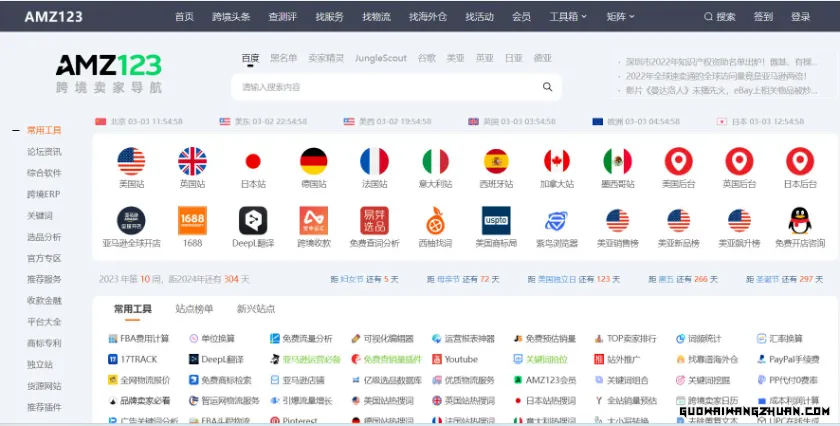Open the 美国后台 red pin icon
The image size is (840, 426).
(679, 161)
